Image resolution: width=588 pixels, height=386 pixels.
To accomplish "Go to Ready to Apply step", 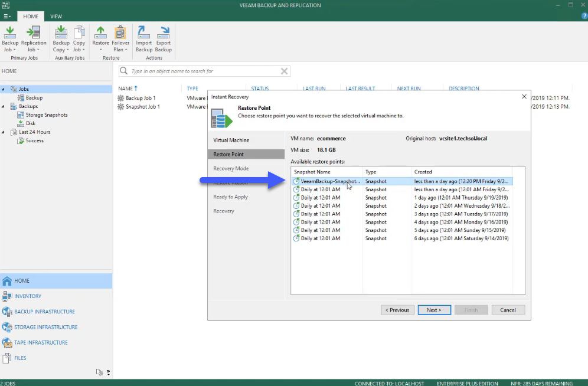I will point(231,197).
